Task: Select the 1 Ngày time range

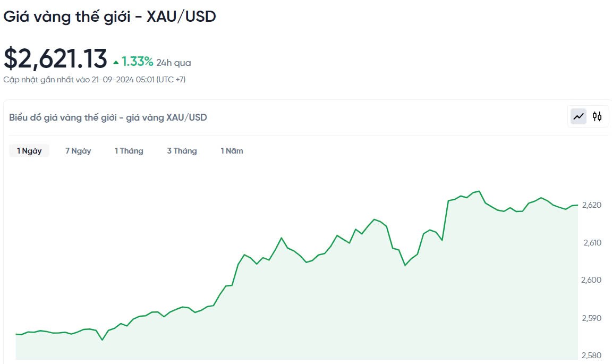Action: pos(29,151)
